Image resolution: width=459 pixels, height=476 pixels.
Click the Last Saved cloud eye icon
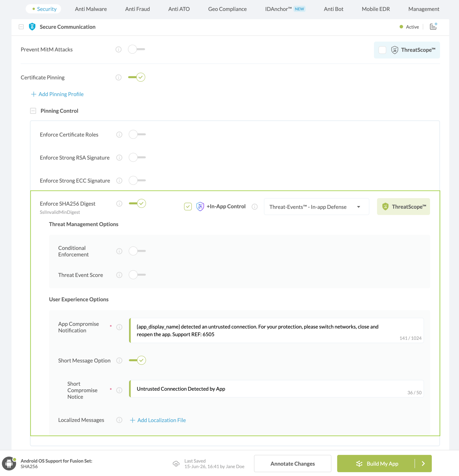pyautogui.click(x=176, y=464)
